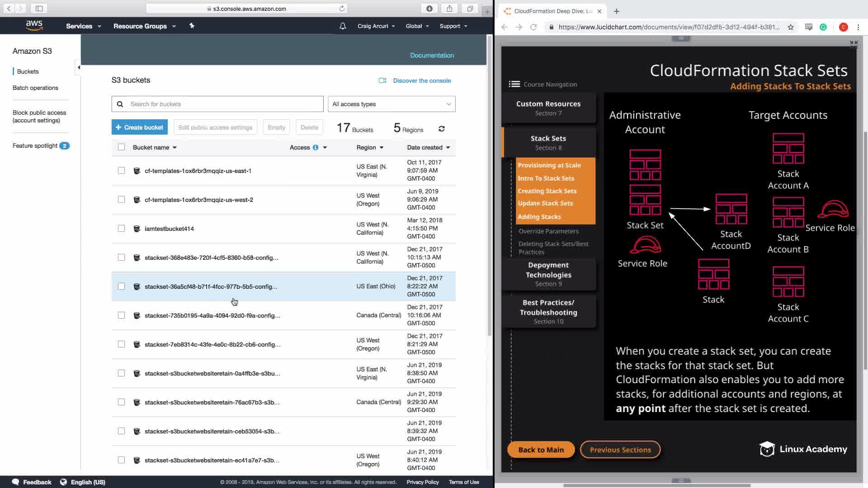Click the AWS logo home icon
This screenshot has height=488, width=868.
[x=34, y=25]
